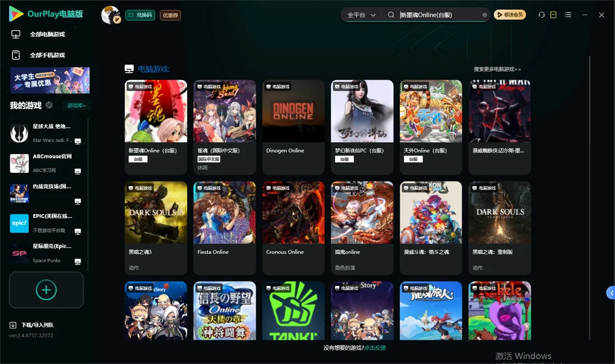Click the 点击反馈 feedback link
Viewport: 615px width, 364px height.
[375, 348]
